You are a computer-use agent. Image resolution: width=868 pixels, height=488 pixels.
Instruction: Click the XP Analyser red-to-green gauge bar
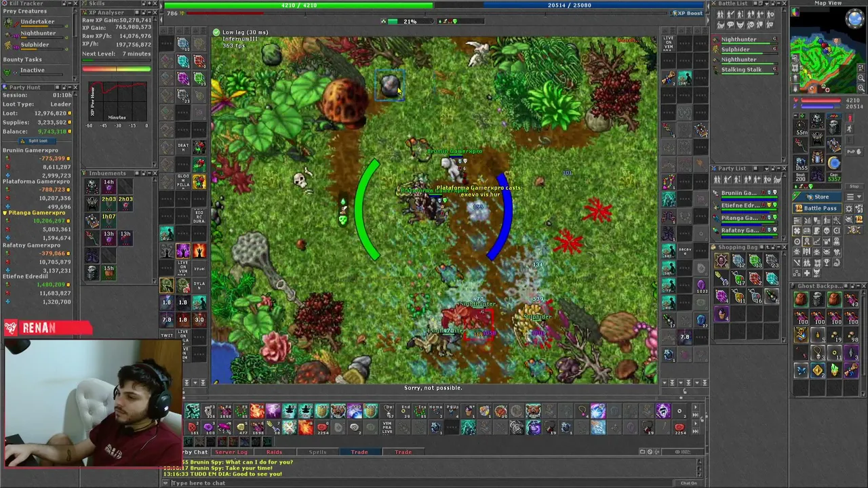coord(117,68)
